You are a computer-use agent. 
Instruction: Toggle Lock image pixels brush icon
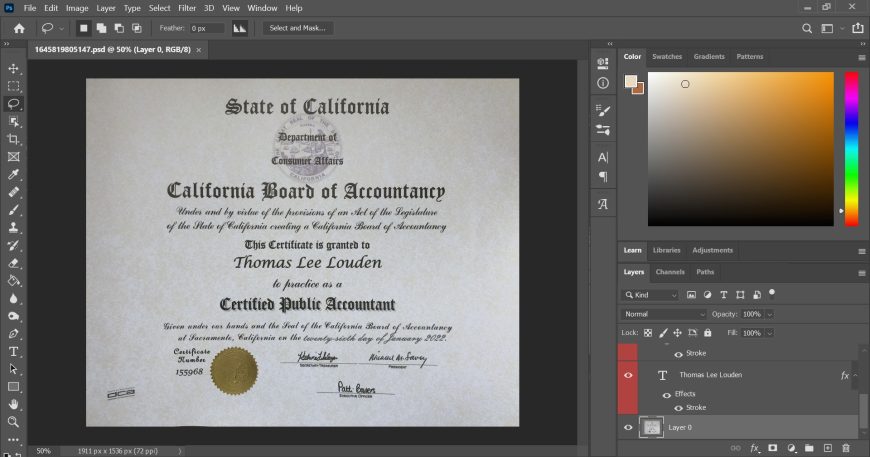[x=663, y=333]
